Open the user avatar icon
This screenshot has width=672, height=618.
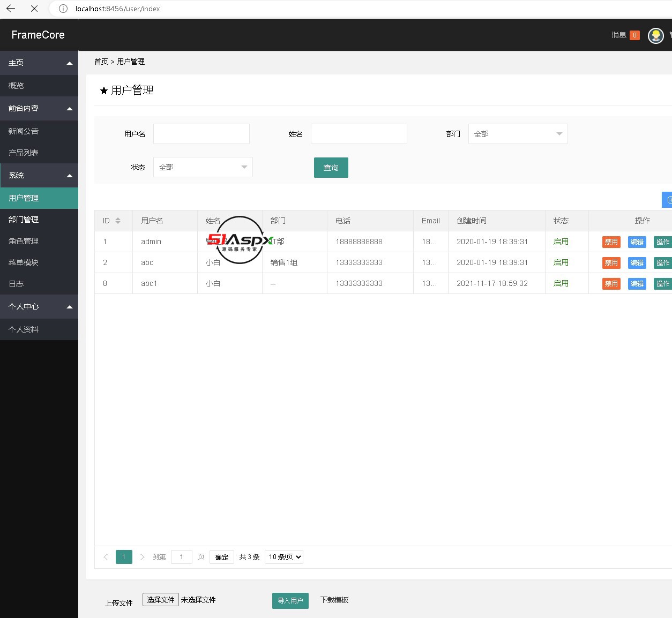(656, 35)
